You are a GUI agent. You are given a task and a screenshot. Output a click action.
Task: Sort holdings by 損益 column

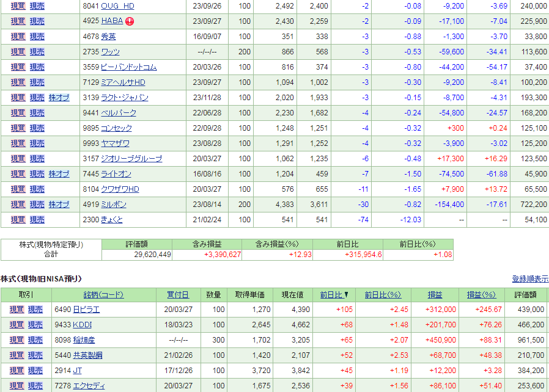(435, 294)
